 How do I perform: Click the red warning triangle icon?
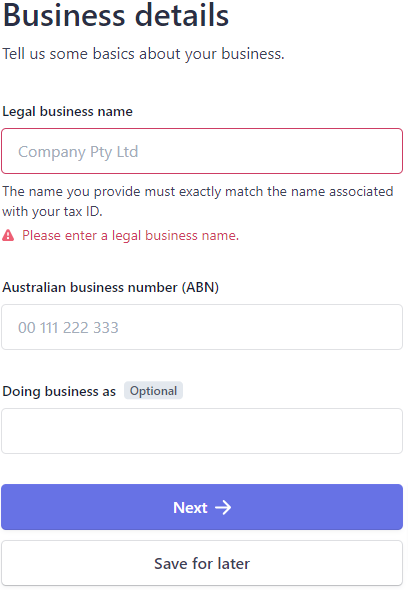8,236
